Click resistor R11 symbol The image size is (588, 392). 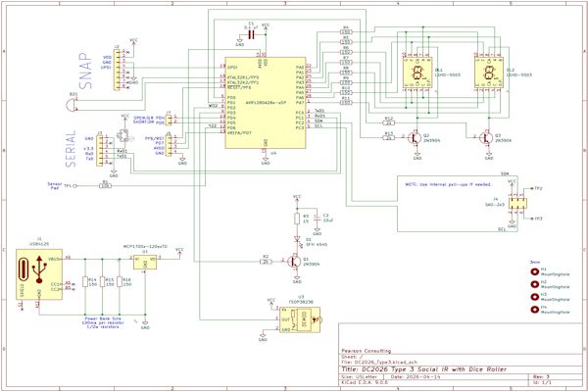(346, 103)
